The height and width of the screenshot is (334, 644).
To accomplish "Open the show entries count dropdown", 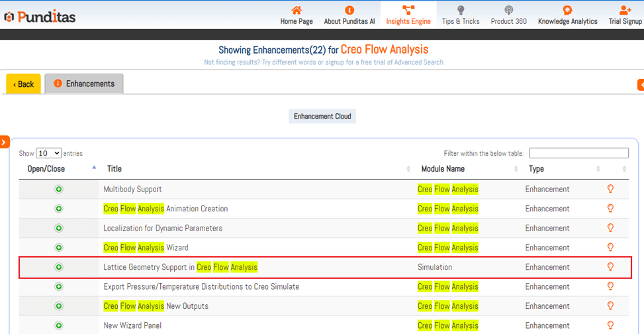I will (x=48, y=153).
